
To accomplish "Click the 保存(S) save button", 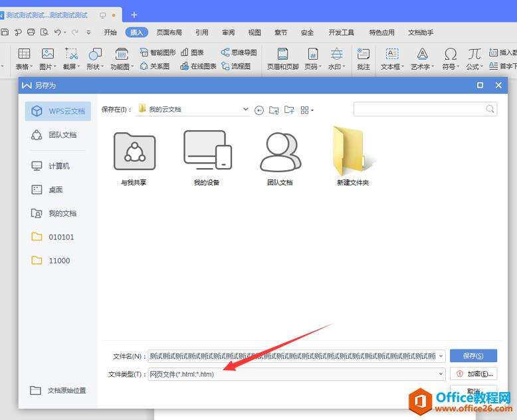I will click(473, 356).
